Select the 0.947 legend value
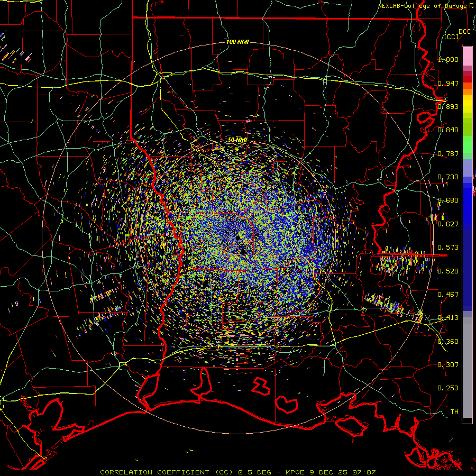Viewport: 476px width, 476px height. click(448, 83)
